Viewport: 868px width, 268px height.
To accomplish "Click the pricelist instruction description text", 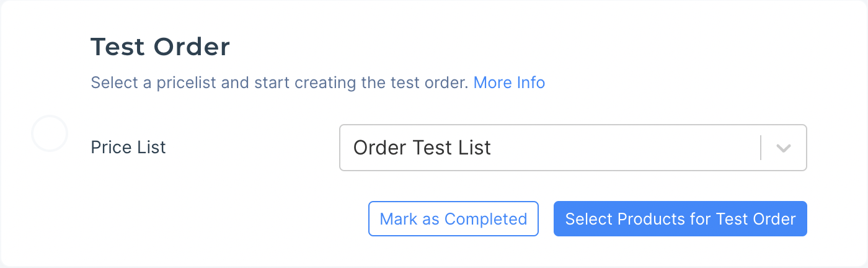I will coord(279,83).
